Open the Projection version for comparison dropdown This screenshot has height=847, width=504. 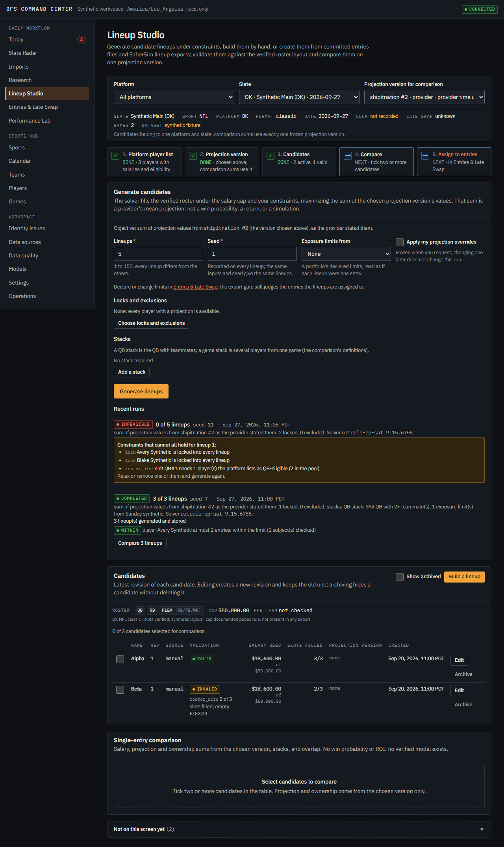424,97
